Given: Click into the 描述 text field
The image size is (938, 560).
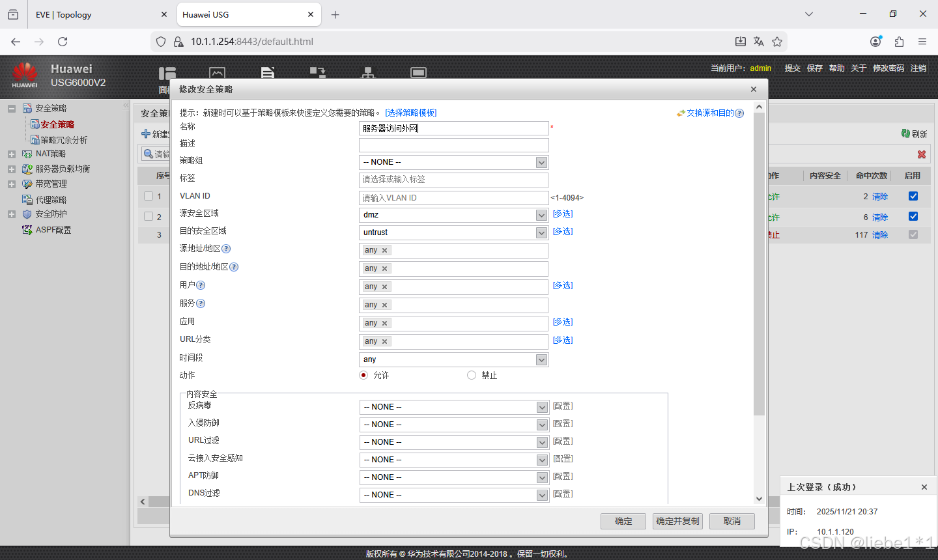Looking at the screenshot, I should (x=454, y=145).
